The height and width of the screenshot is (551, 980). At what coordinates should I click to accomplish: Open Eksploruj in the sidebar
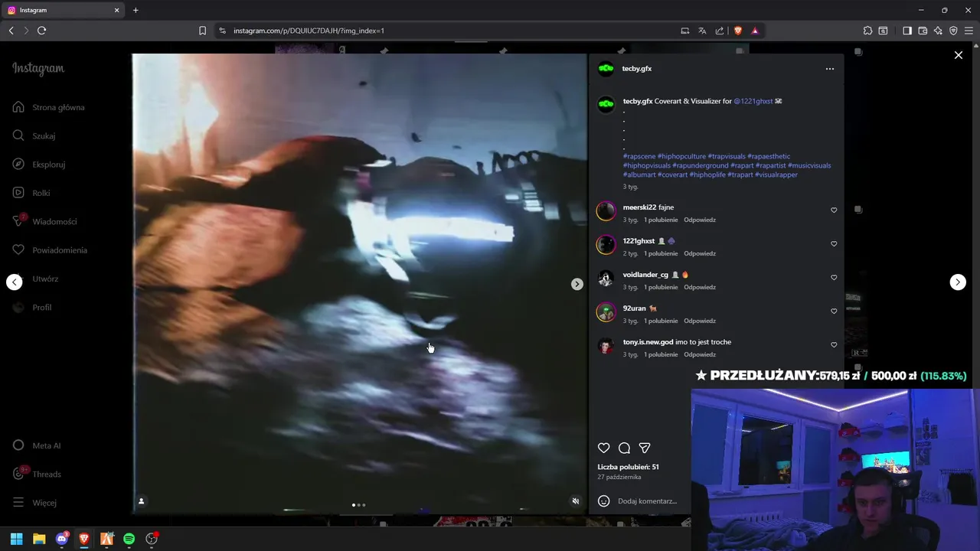(39, 165)
